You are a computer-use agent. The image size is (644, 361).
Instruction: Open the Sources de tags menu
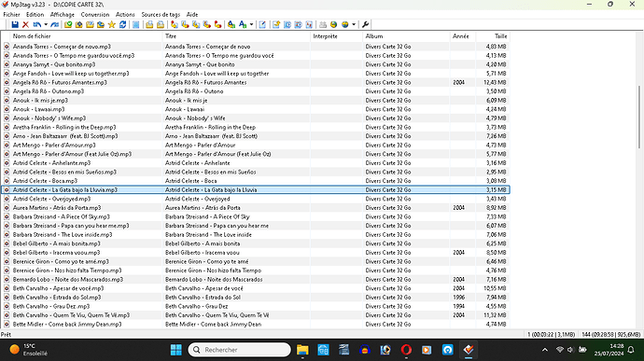161,14
